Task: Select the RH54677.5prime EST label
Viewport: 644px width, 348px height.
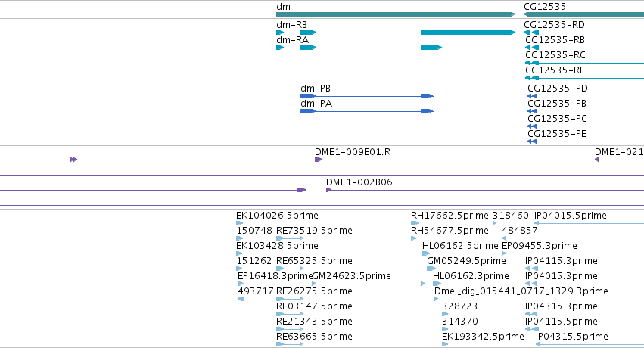Action: click(x=450, y=231)
